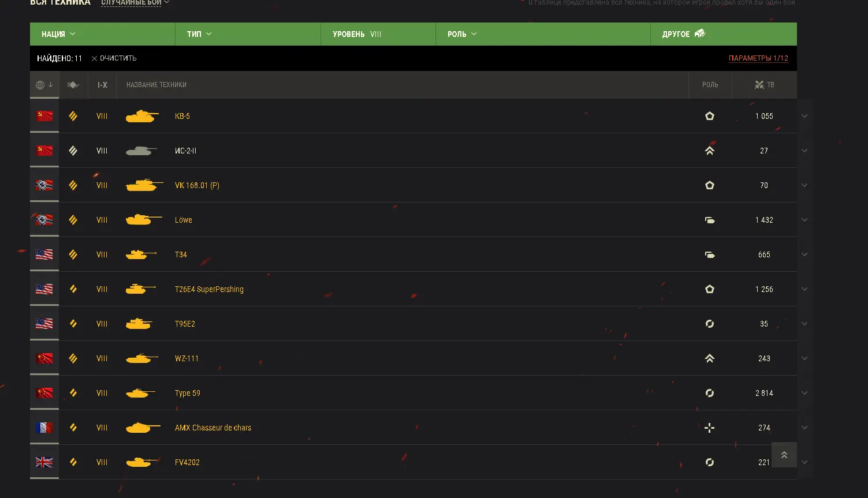Click the France flag in AMX row
The height and width of the screenshot is (498, 868).
44,428
